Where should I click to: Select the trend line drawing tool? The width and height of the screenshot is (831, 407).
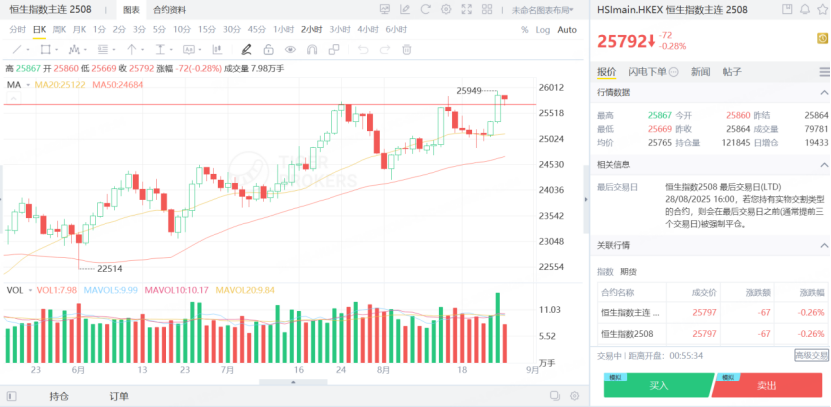(17, 50)
